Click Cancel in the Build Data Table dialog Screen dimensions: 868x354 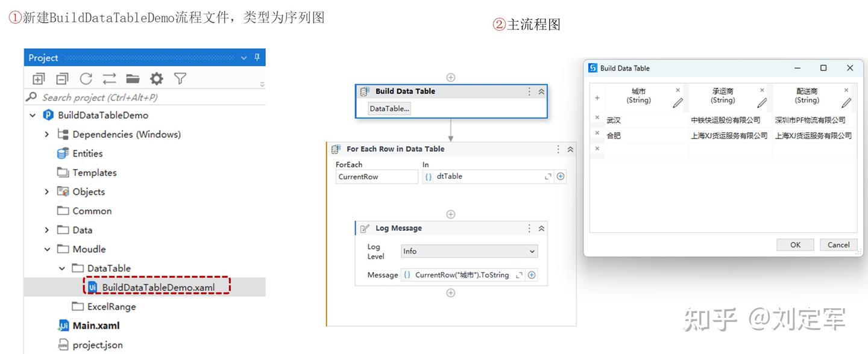coord(838,244)
